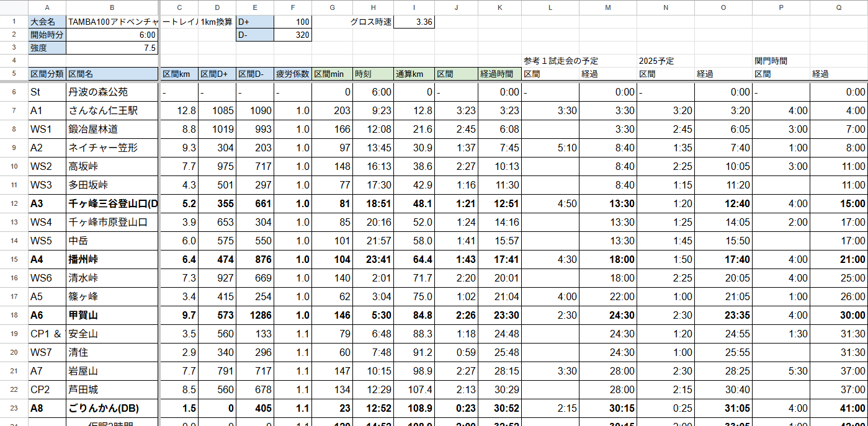
Task: Click row header 12
Action: (14, 203)
